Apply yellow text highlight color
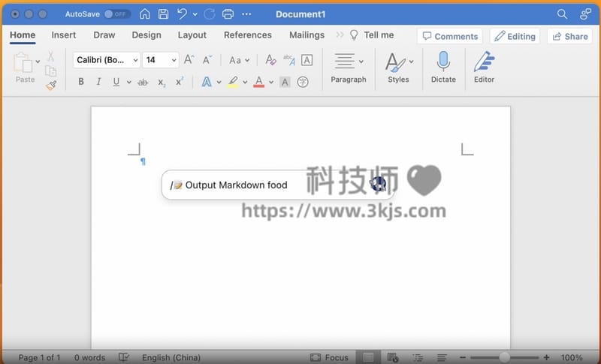Viewport: 601px width, 364px height. (x=233, y=82)
